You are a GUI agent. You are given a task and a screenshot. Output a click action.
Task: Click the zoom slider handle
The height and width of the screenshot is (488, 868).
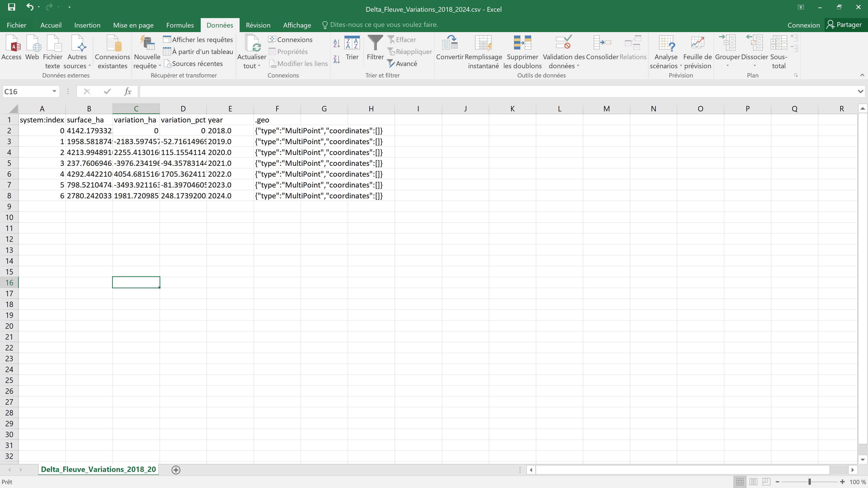[x=809, y=482]
